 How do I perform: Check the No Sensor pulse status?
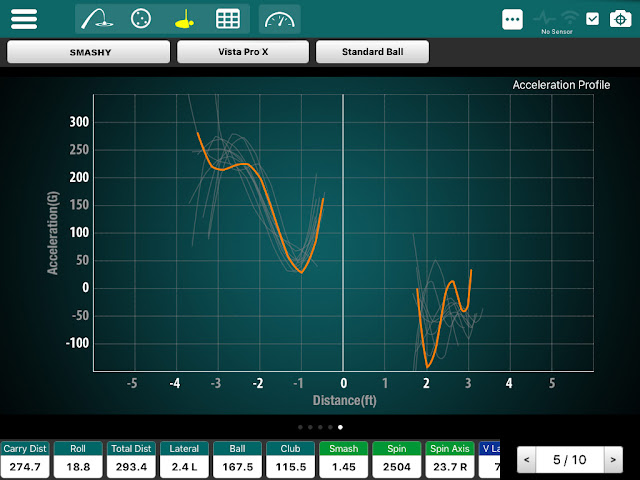point(544,18)
